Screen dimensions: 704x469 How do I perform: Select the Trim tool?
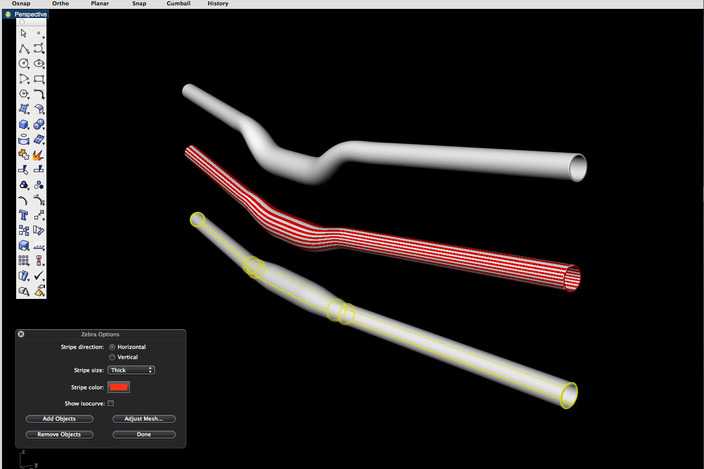pyautogui.click(x=24, y=170)
